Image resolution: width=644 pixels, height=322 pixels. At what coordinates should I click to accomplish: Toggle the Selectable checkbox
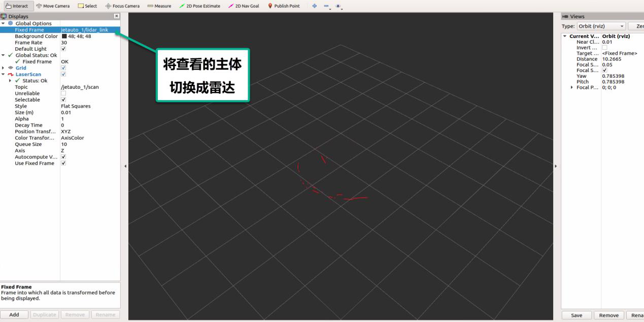(63, 100)
